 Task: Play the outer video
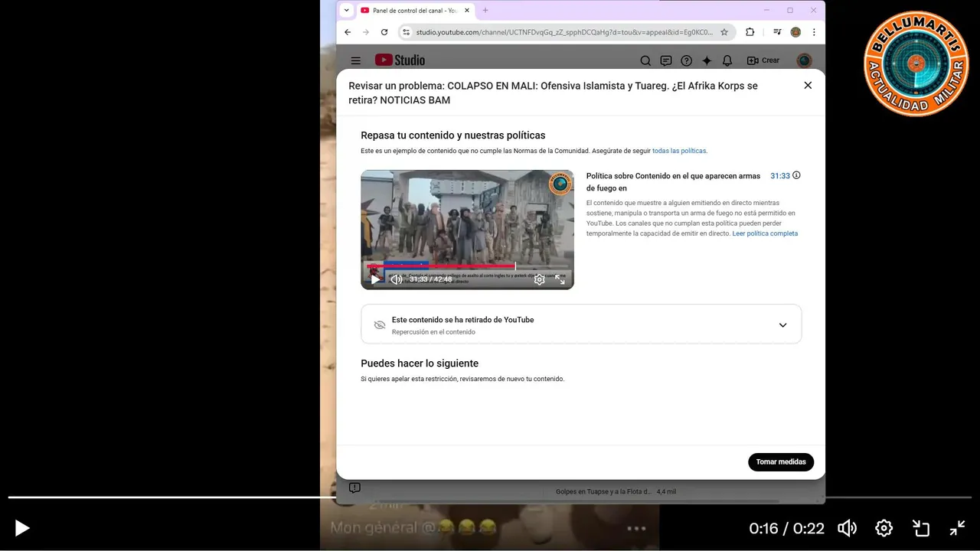[x=22, y=528]
